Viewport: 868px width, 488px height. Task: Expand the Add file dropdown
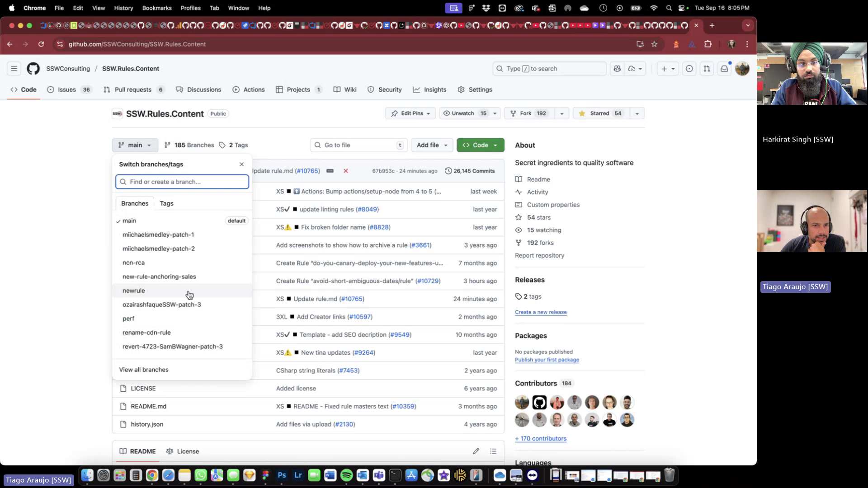point(431,145)
